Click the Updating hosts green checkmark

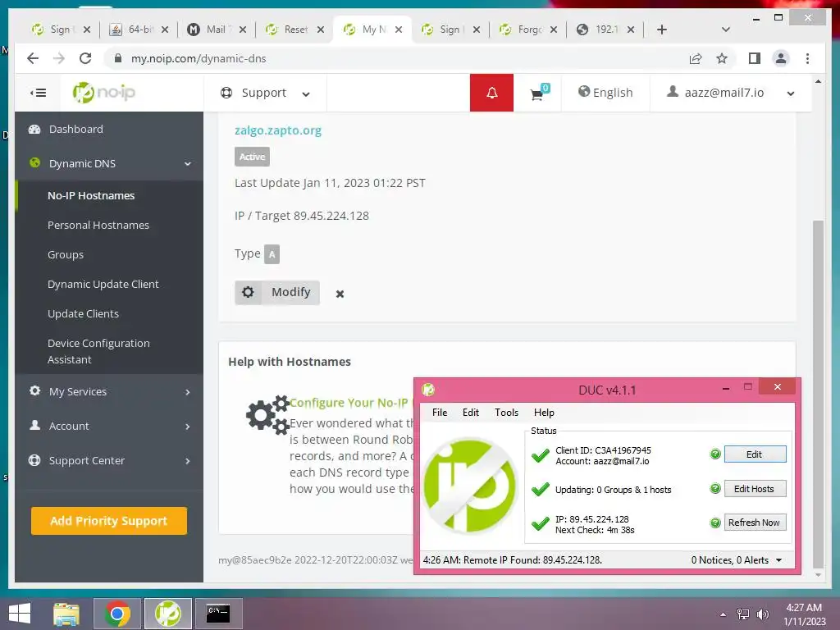pos(541,489)
